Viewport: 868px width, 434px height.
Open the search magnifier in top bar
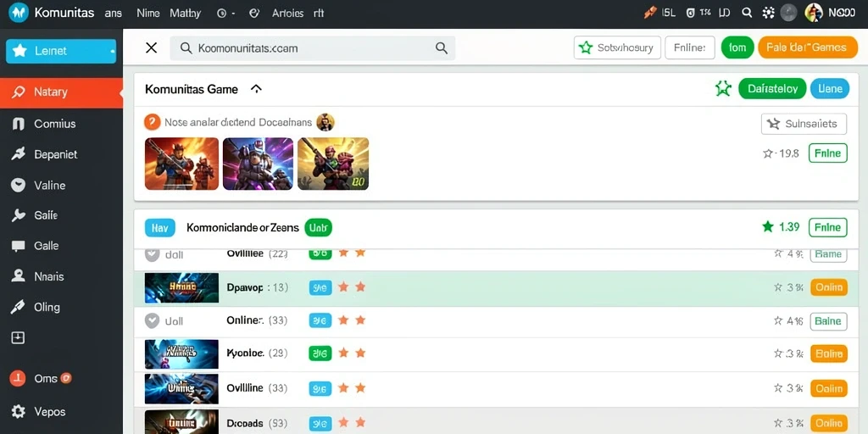click(x=747, y=13)
